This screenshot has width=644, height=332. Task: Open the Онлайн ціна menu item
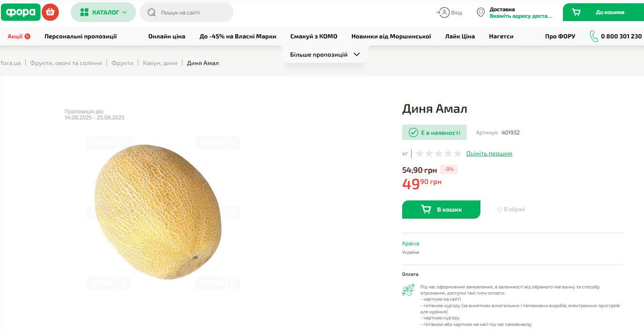(x=167, y=37)
